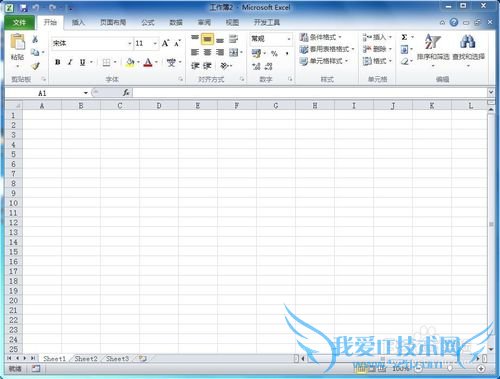500x379 pixels.
Task: Click the cell Borders icon
Action: click(x=106, y=62)
